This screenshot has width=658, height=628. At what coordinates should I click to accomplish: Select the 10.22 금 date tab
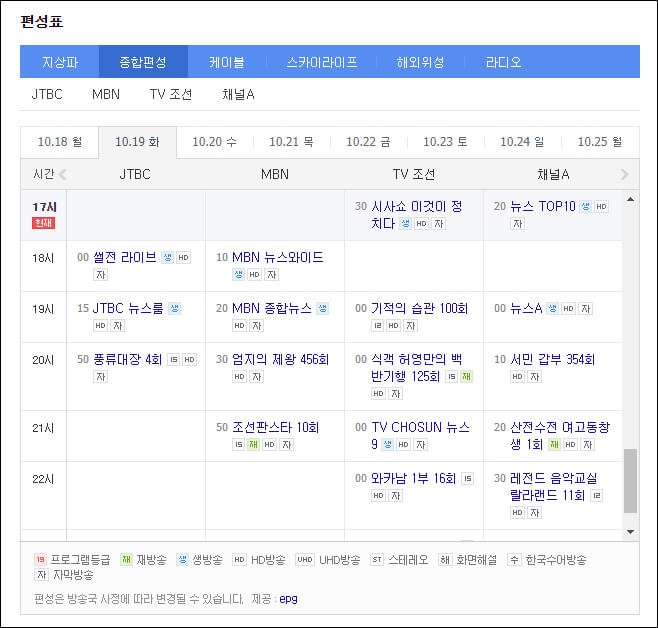click(368, 142)
